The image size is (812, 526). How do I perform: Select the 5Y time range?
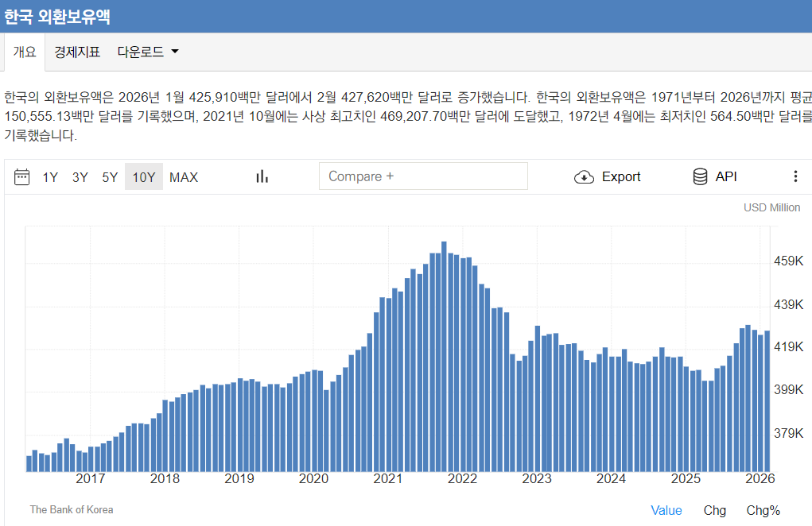click(x=110, y=177)
